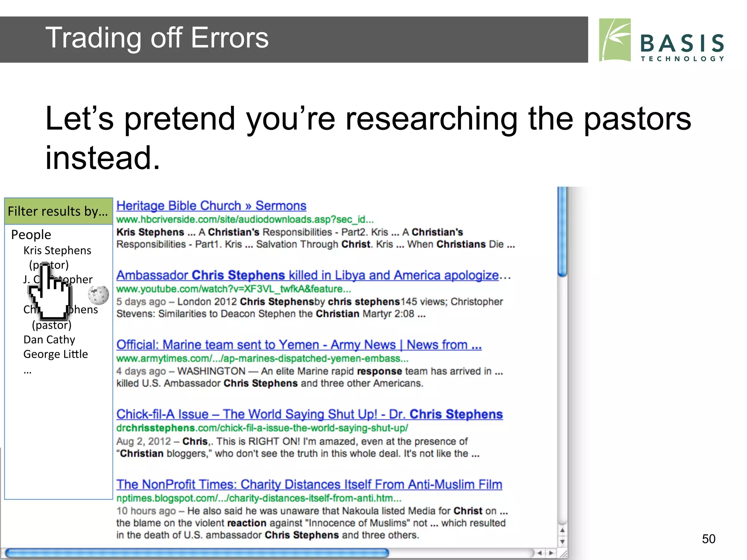Click the Wikipedia globe icon in filter panel
Screen dimensions: 747x560
[x=98, y=295]
